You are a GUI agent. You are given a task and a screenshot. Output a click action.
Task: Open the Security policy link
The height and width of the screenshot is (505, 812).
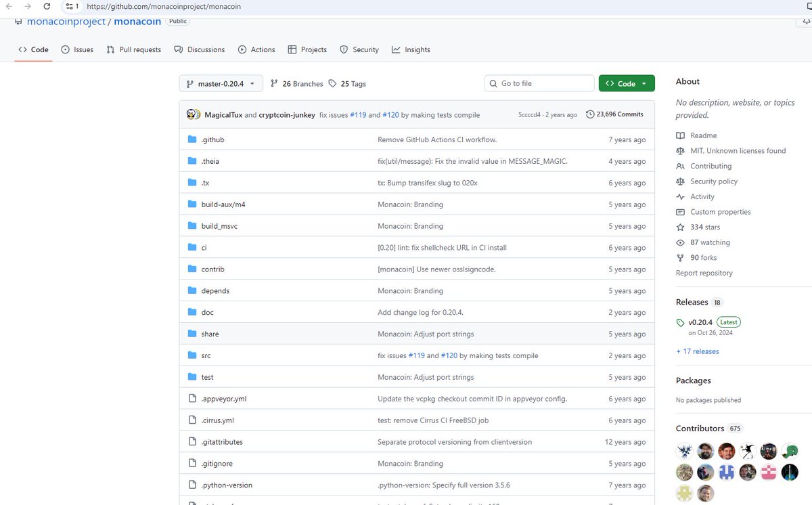[x=706, y=181]
